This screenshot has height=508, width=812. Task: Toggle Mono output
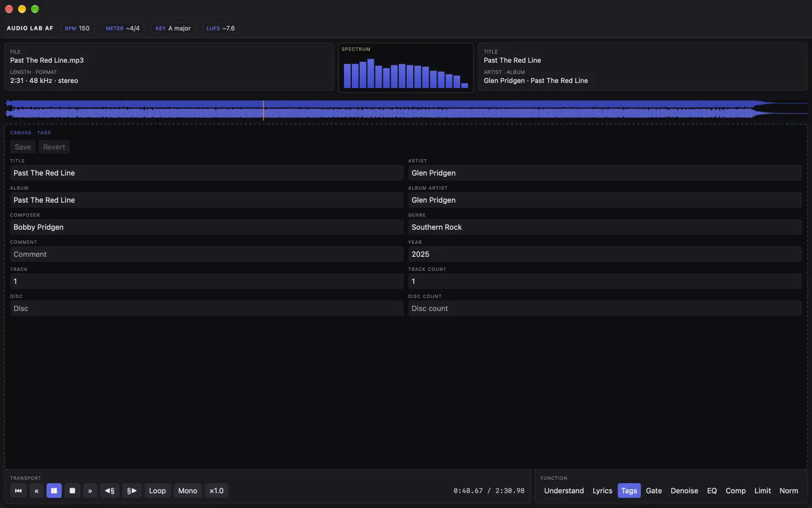pos(188,491)
